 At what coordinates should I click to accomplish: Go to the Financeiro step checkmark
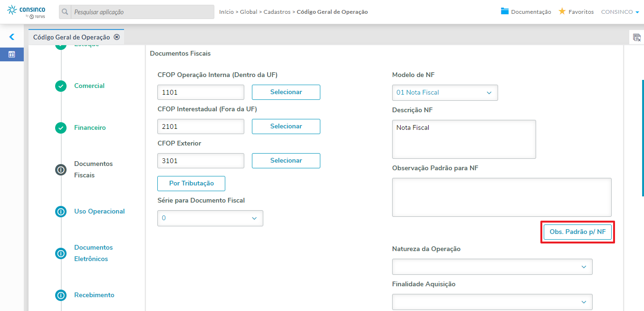[61, 128]
